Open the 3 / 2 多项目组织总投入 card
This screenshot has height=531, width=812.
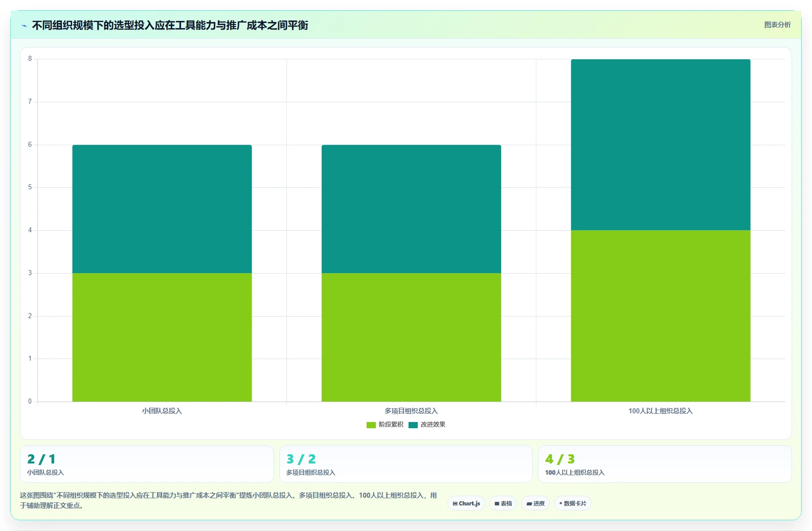tap(406, 464)
